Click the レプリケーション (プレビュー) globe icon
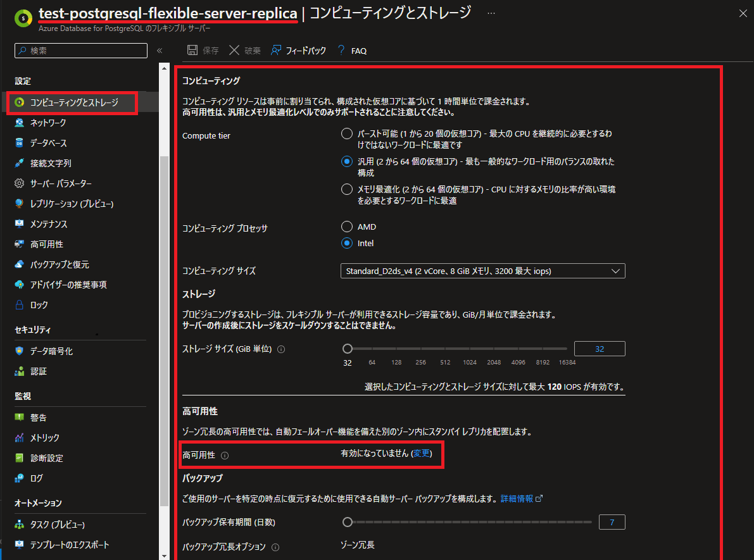The image size is (754, 560). 19,203
